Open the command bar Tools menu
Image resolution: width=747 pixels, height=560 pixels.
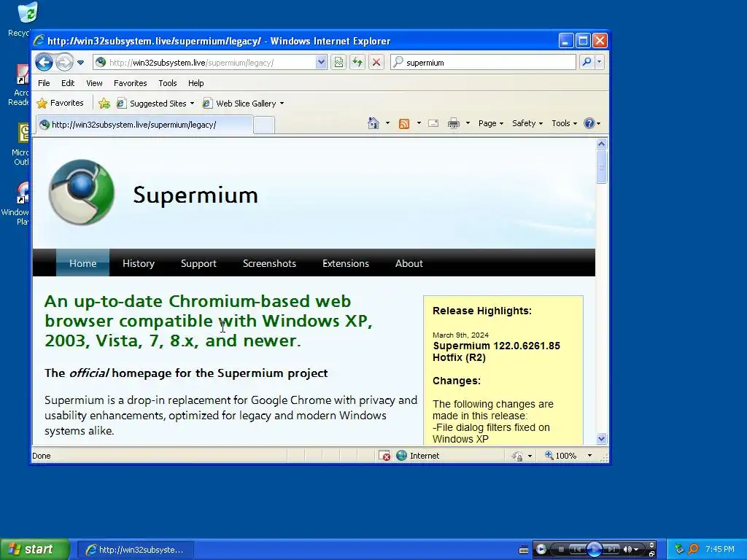pos(564,123)
